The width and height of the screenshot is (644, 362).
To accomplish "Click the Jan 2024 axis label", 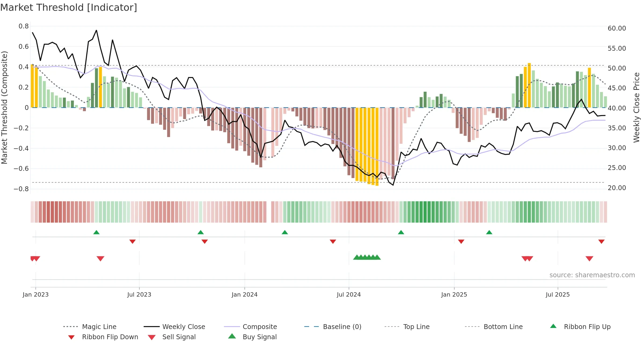I will pos(245,294).
